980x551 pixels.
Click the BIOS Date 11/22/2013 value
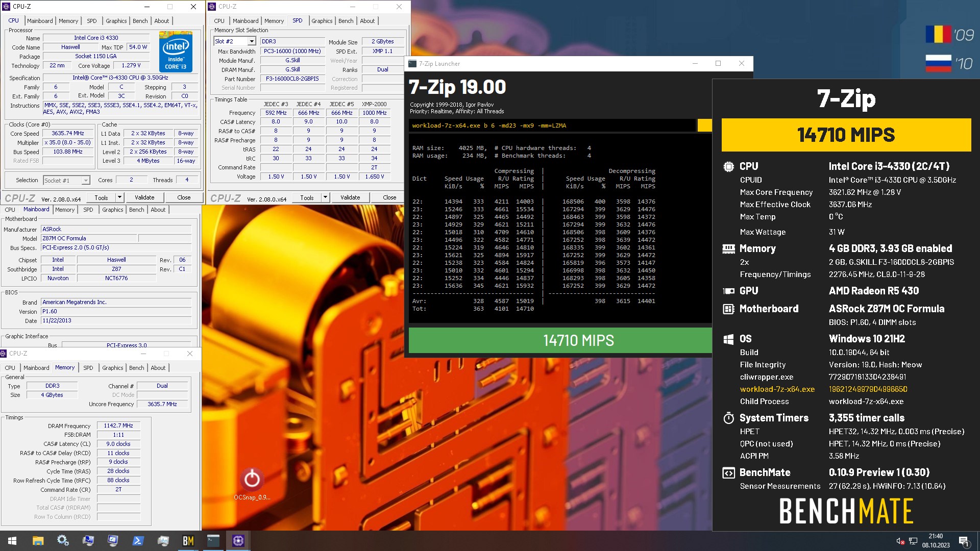click(116, 320)
